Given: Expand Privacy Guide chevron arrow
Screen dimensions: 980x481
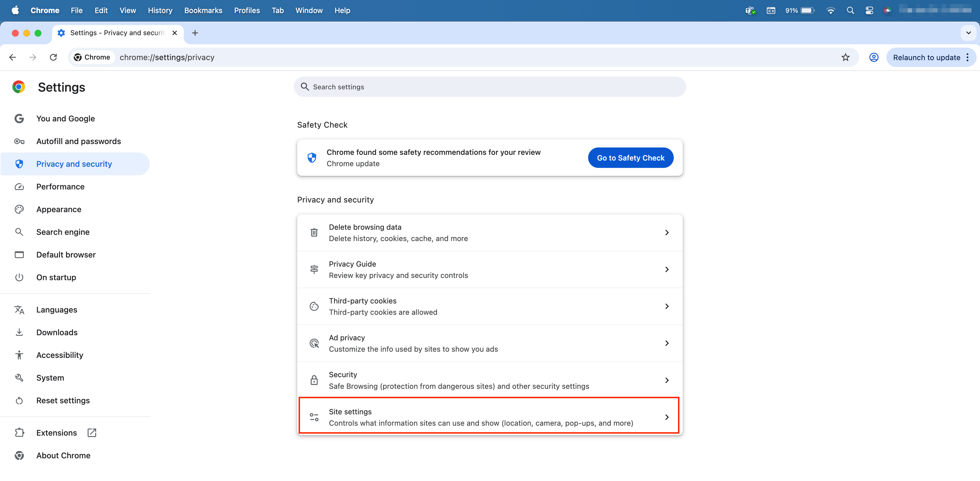Looking at the screenshot, I should pyautogui.click(x=667, y=269).
